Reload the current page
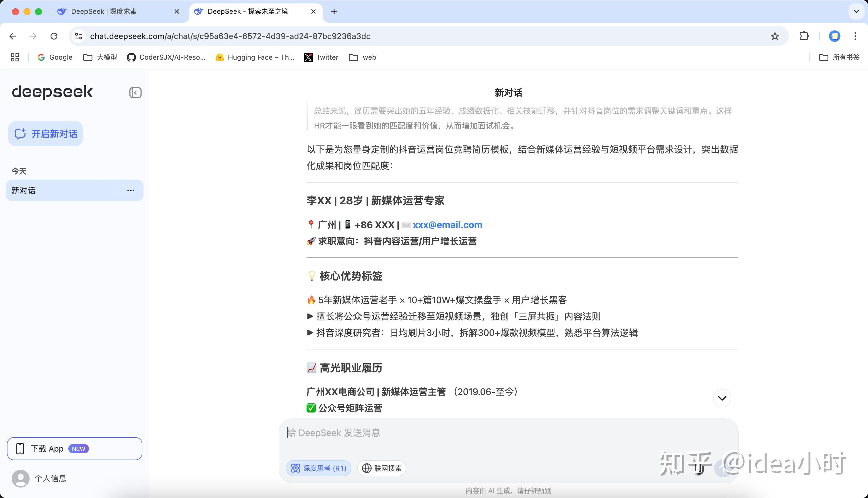This screenshot has width=868, height=498. 54,36
